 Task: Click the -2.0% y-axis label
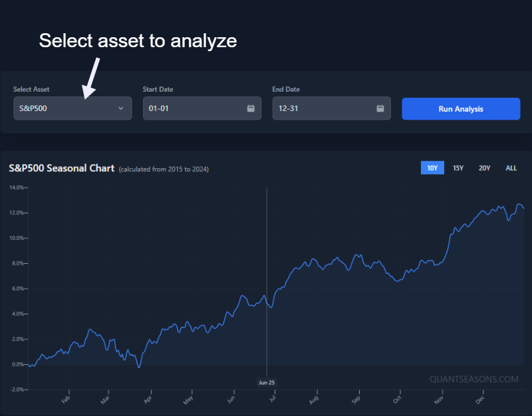tap(17, 389)
